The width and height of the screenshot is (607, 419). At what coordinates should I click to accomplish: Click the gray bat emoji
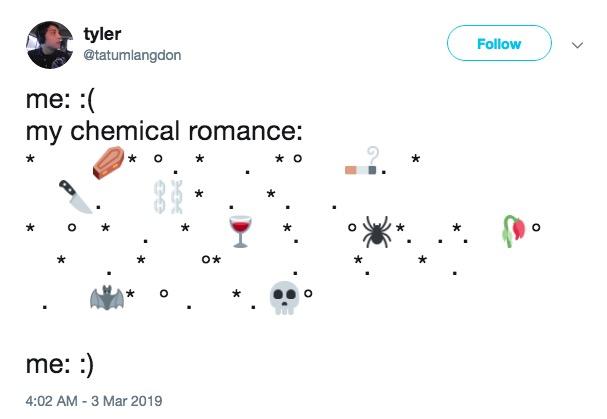[x=107, y=298]
